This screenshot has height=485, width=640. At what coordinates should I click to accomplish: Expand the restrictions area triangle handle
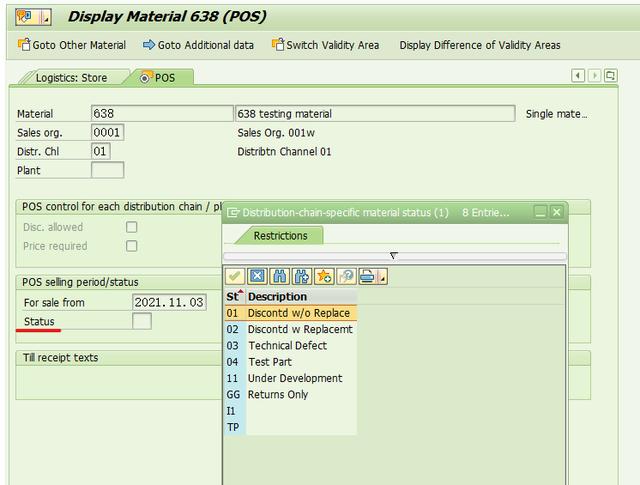(393, 256)
